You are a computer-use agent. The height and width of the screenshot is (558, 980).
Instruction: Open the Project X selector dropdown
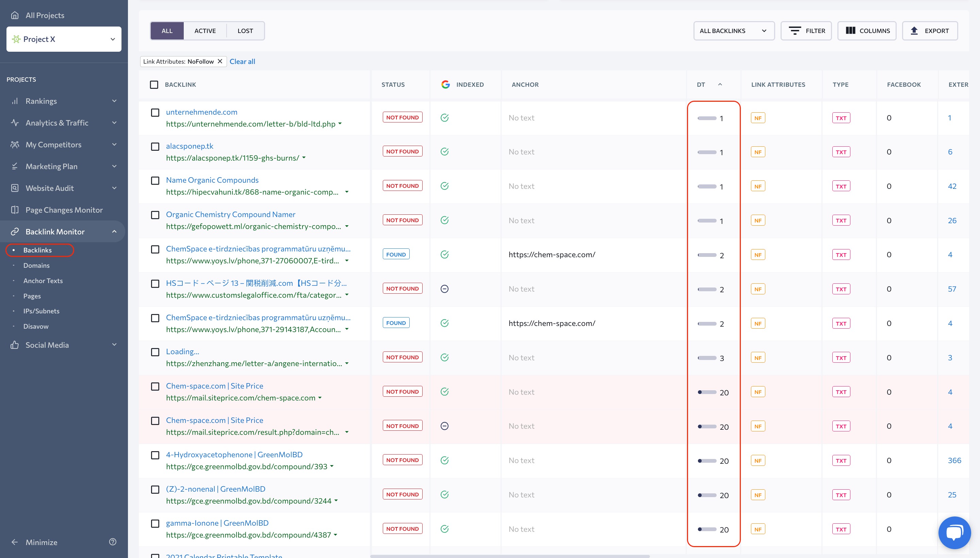click(x=64, y=39)
